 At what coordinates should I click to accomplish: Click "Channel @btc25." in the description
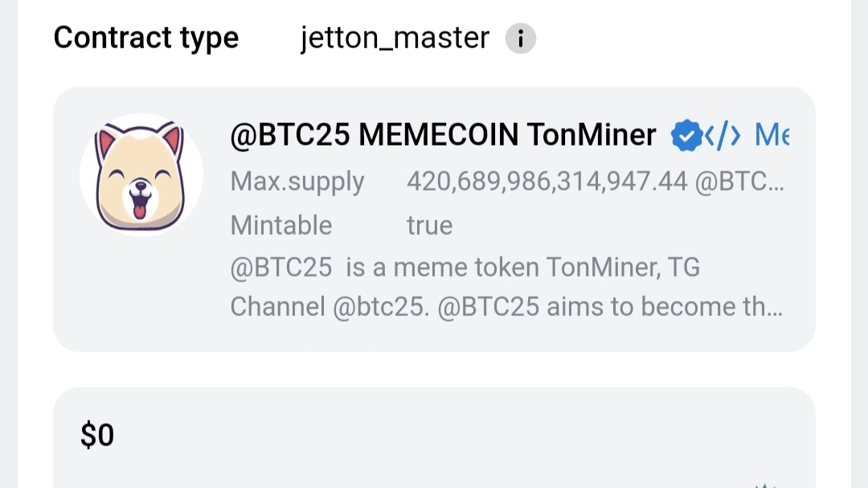coord(330,307)
